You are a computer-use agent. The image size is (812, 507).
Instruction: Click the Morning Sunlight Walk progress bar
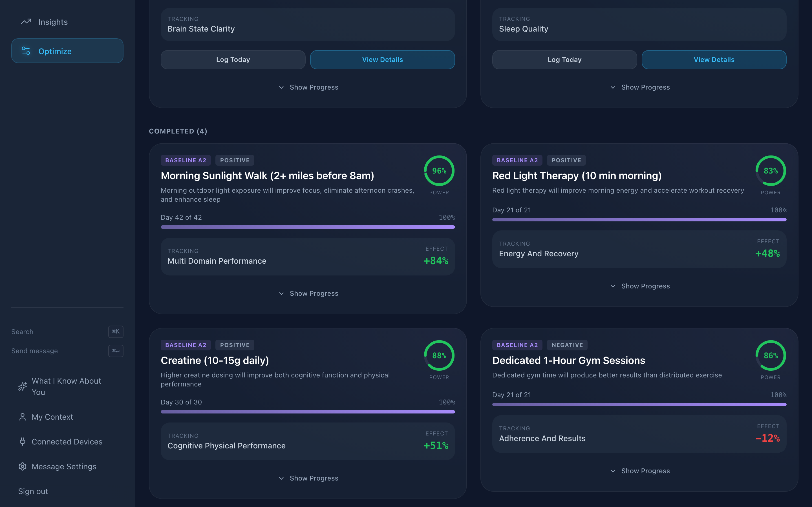click(308, 227)
